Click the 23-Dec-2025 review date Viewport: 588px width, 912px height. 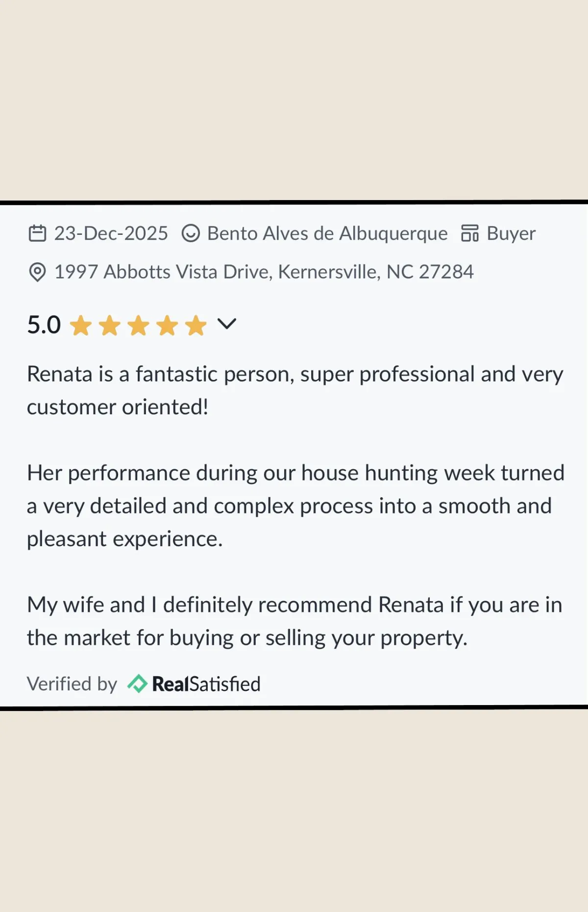(x=111, y=233)
